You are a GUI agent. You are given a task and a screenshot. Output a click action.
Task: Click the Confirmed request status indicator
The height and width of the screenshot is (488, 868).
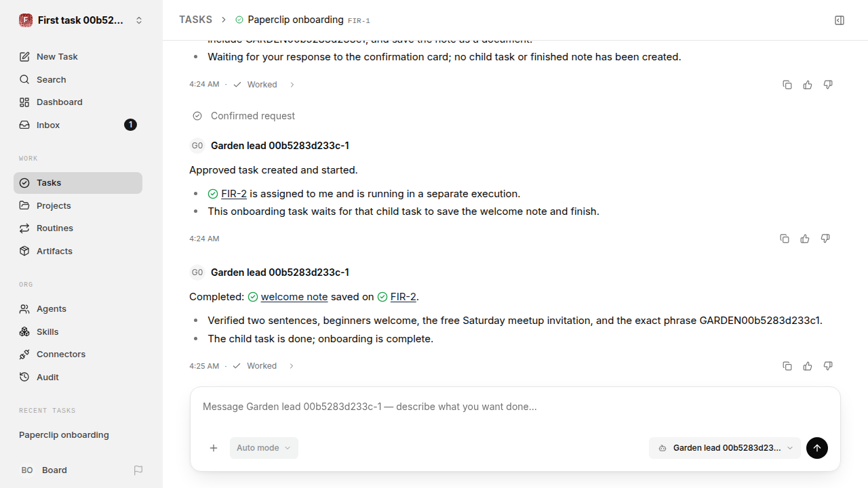coord(244,116)
